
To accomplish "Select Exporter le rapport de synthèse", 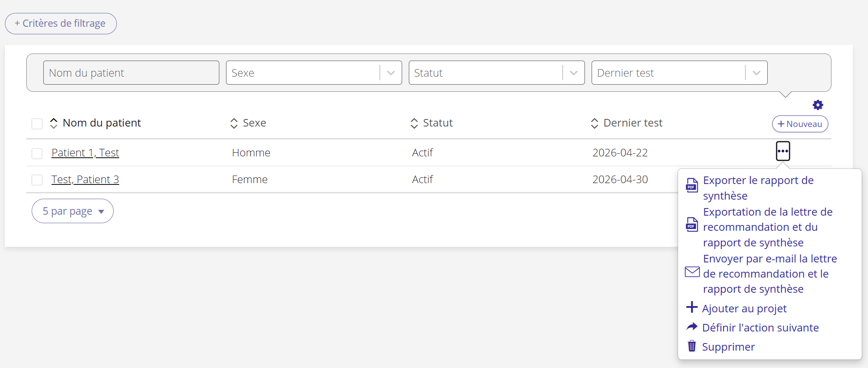I will [758, 188].
